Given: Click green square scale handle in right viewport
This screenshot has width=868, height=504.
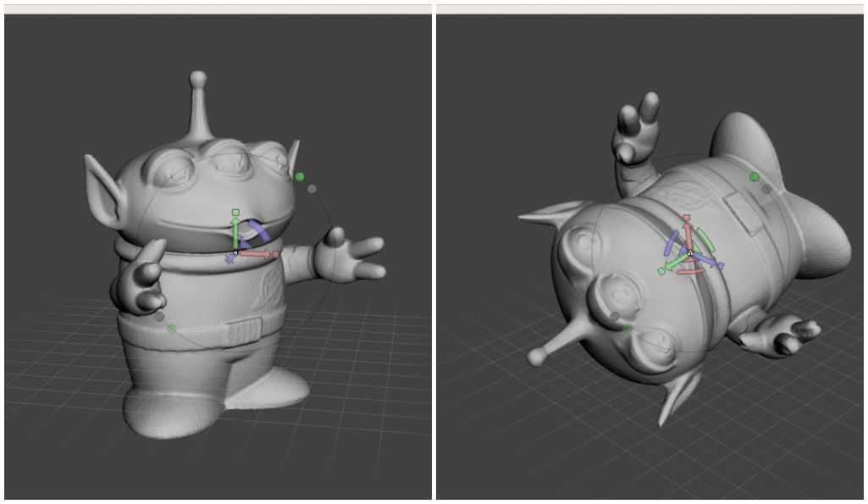Looking at the screenshot, I should (x=661, y=271).
